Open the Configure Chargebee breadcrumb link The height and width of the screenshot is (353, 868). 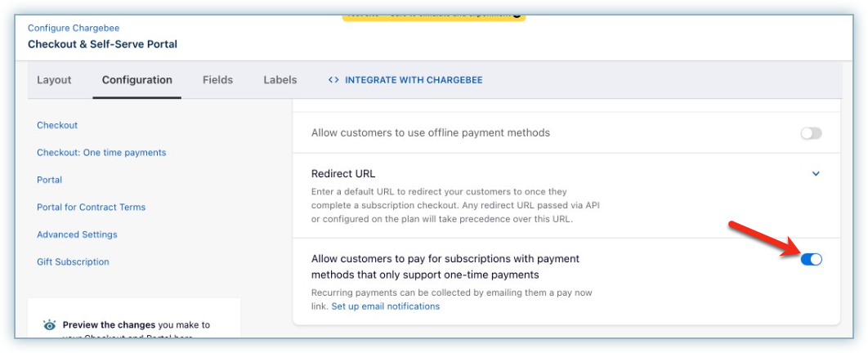[74, 28]
